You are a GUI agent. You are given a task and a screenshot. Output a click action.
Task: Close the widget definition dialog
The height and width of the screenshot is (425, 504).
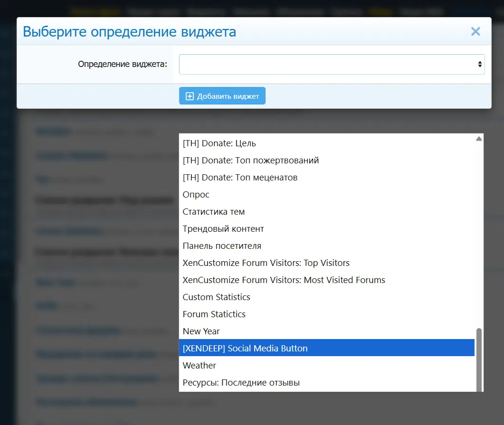[475, 32]
